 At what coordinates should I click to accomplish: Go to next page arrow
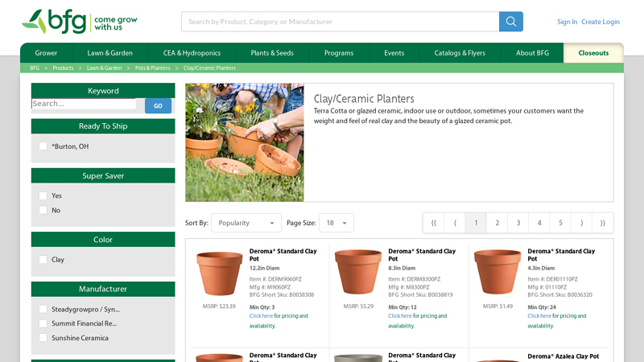point(581,223)
